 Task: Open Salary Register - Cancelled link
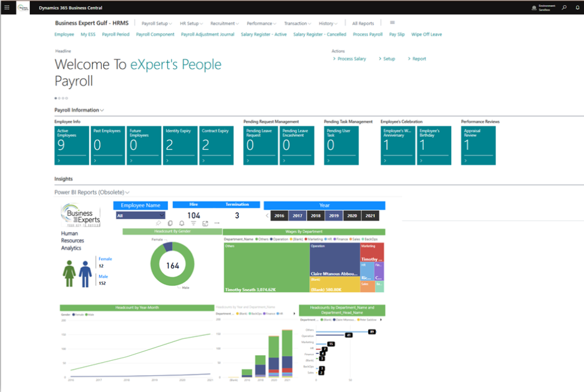click(319, 34)
